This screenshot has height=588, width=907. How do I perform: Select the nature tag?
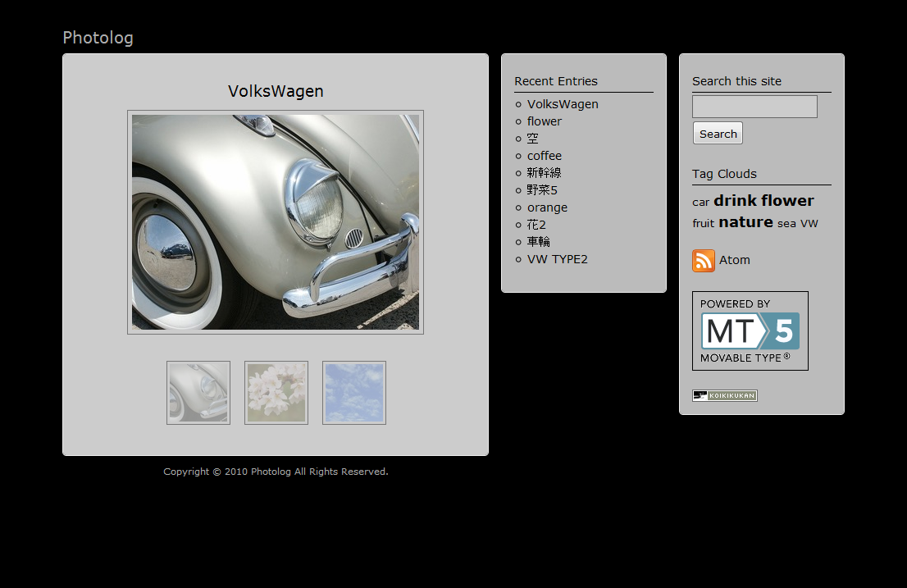745,222
